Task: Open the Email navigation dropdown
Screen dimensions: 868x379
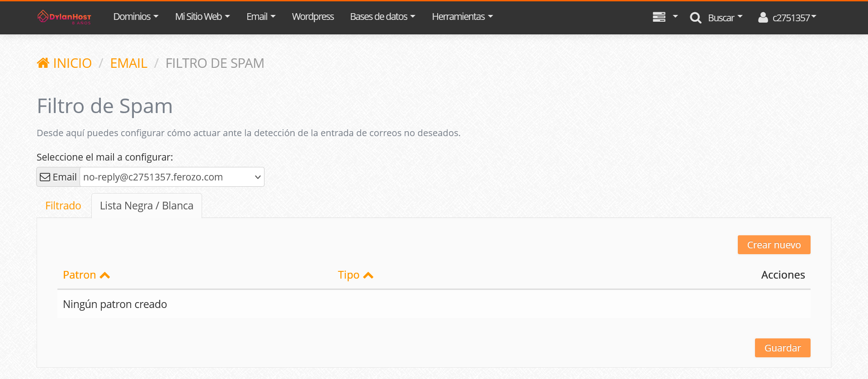Action: (261, 17)
